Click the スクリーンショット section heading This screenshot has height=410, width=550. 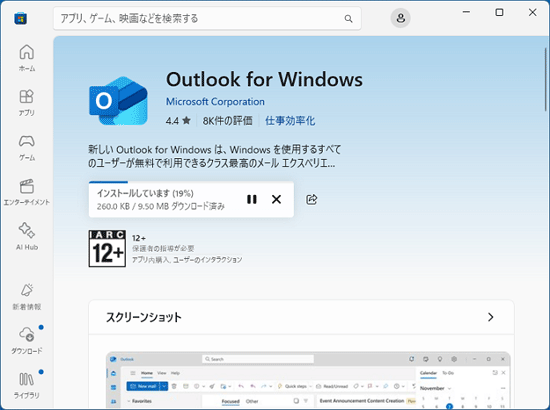tap(144, 317)
